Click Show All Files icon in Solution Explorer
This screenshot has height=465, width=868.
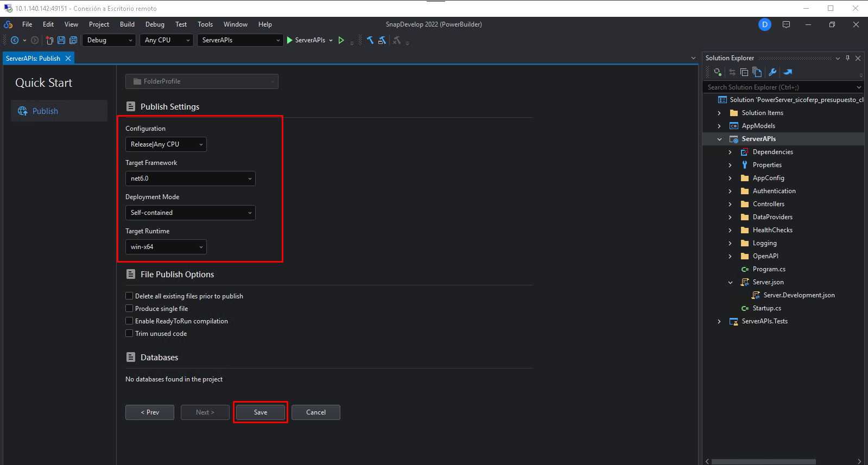[x=757, y=72]
